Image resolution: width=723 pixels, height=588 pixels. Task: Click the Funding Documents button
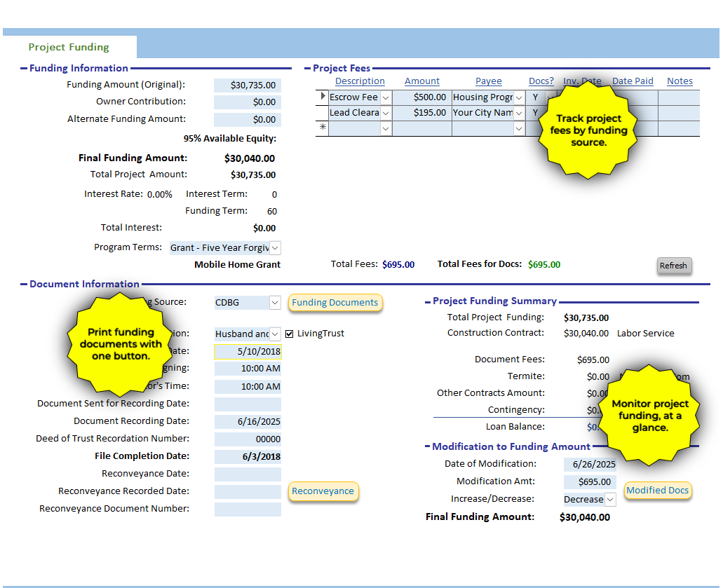click(335, 303)
